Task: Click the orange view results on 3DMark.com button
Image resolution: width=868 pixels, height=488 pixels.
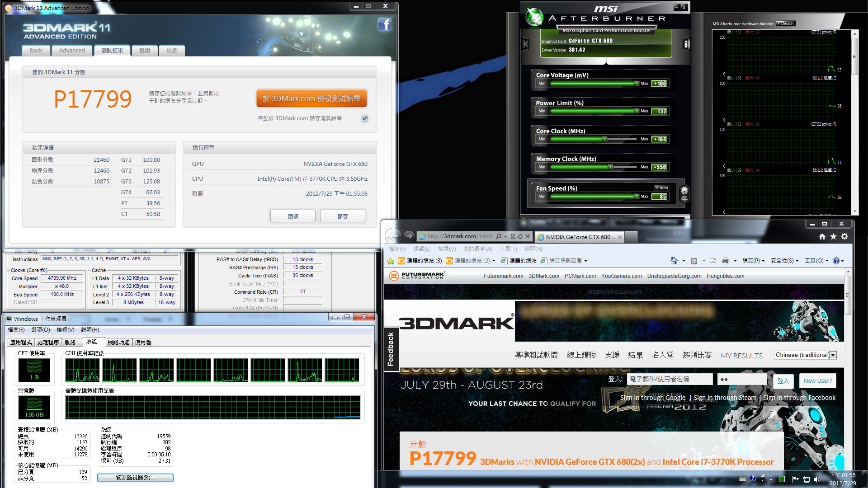Action: pos(311,99)
